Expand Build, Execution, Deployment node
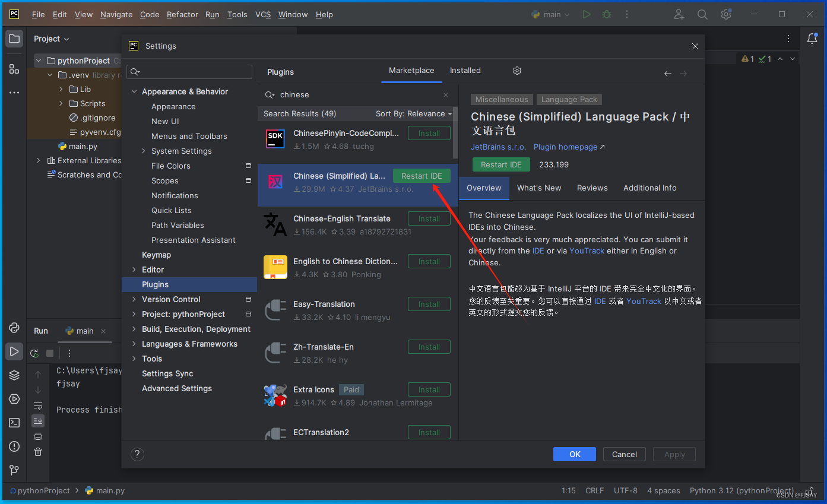827x504 pixels. click(x=134, y=329)
